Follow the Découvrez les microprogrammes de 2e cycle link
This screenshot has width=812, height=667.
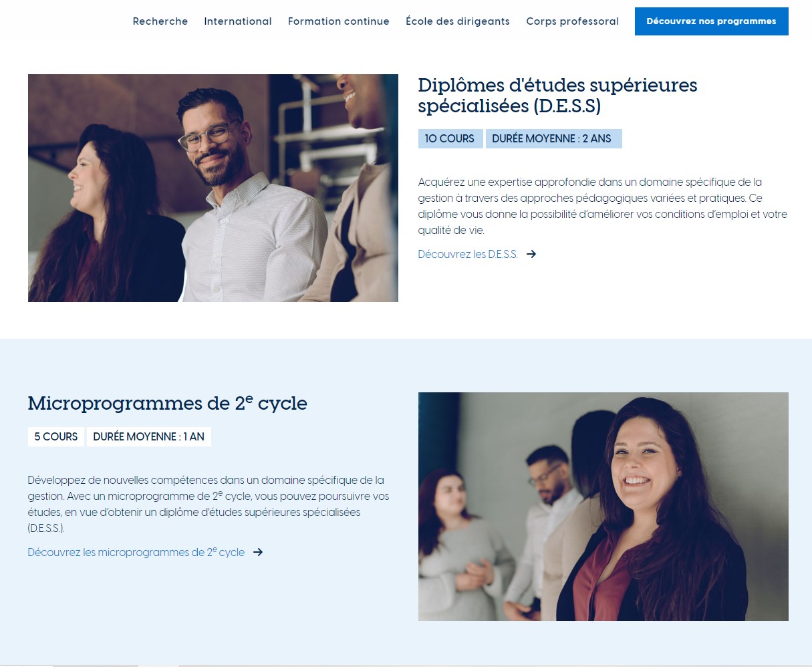136,552
